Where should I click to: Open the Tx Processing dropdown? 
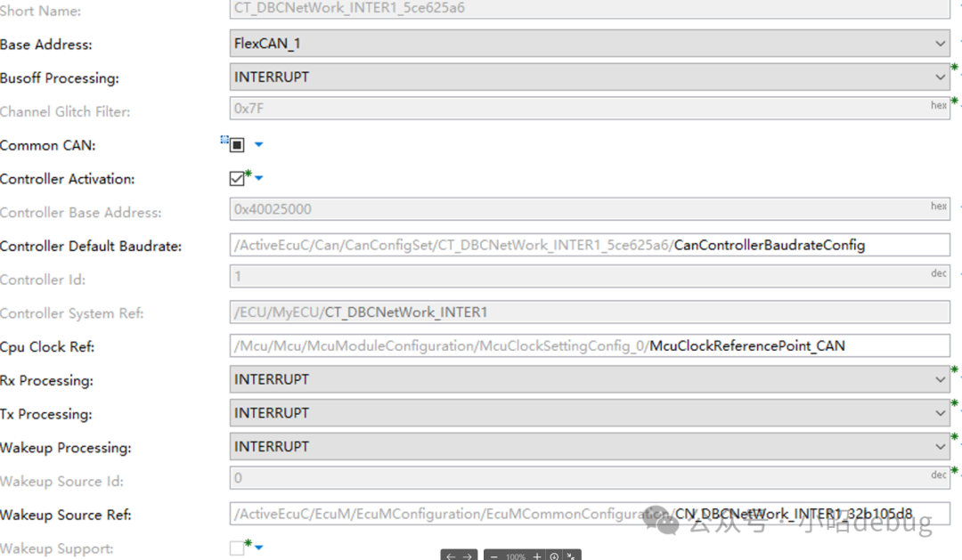click(x=590, y=413)
